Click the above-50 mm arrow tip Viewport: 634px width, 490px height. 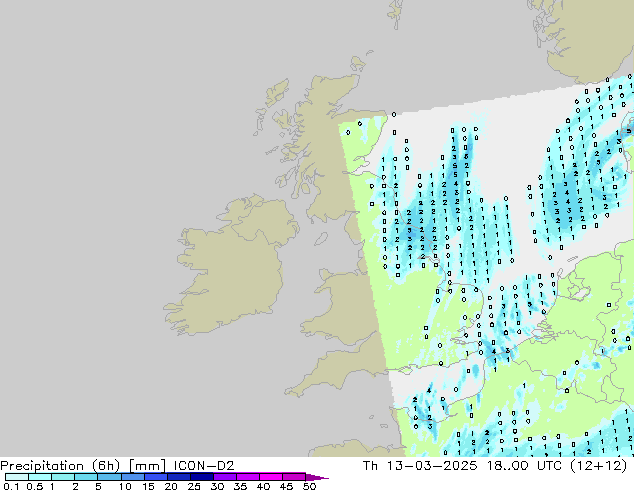pyautogui.click(x=317, y=477)
